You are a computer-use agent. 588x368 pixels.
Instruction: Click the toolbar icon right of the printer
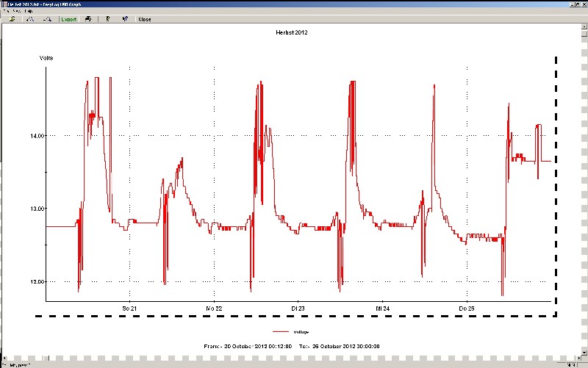point(108,19)
